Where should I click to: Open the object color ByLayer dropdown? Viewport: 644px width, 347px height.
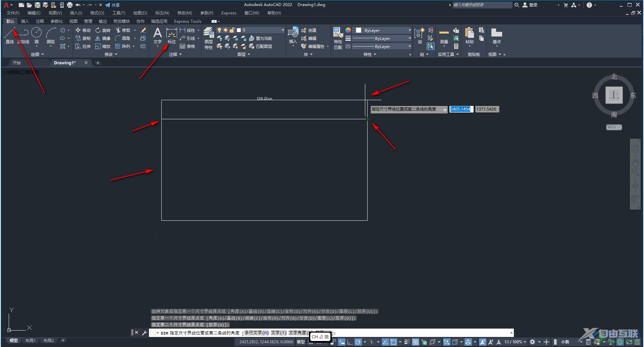pyautogui.click(x=382, y=30)
